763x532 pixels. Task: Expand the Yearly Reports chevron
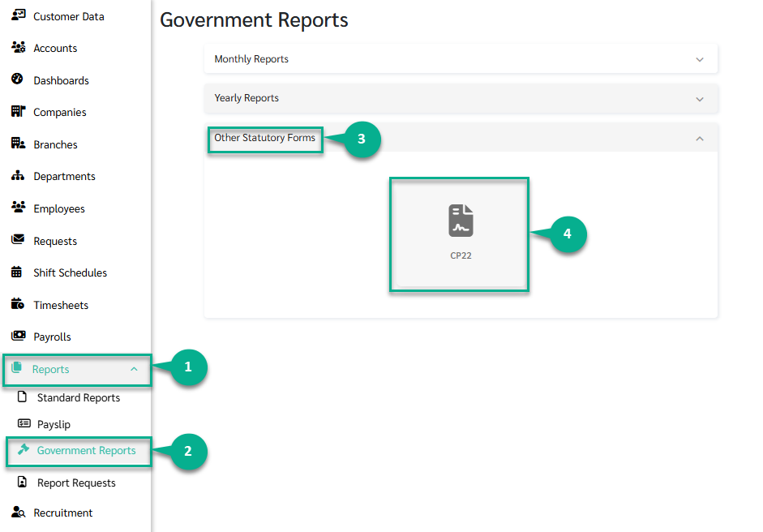700,99
